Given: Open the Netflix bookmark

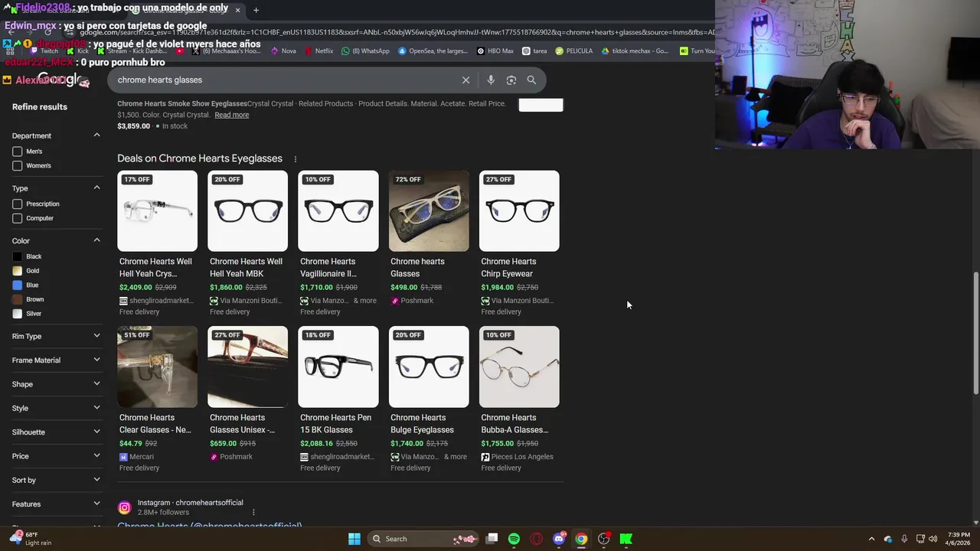Looking at the screenshot, I should pos(318,51).
